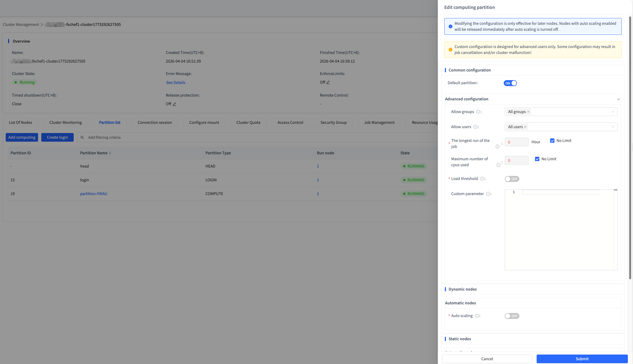
Task: Edit the Release protection pencil icon
Action: point(174,104)
